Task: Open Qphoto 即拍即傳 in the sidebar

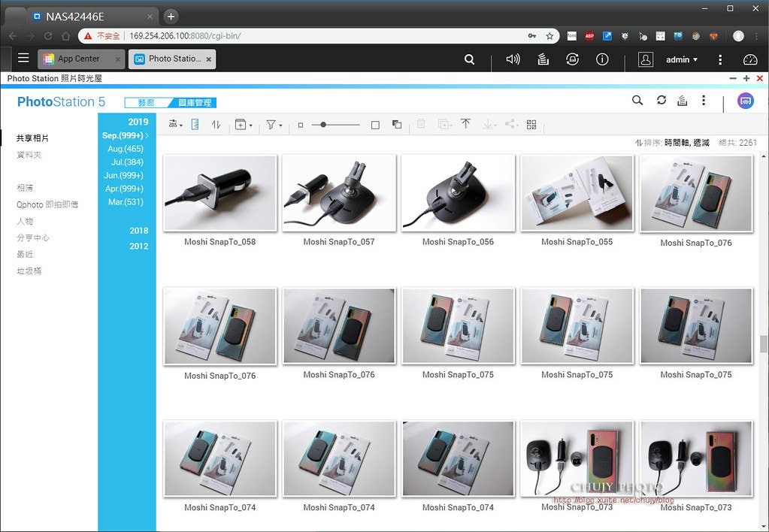Action: point(47,204)
